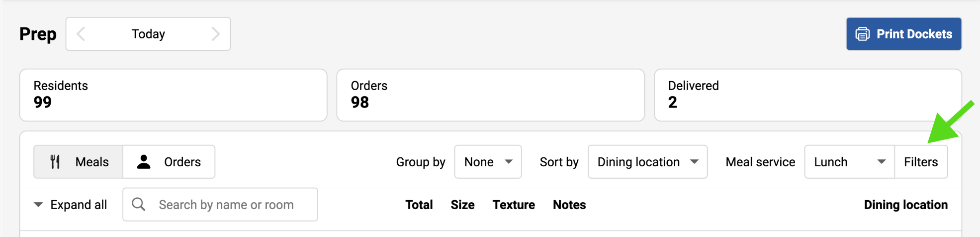The image size is (980, 237).
Task: Click the Today date label
Action: click(148, 34)
